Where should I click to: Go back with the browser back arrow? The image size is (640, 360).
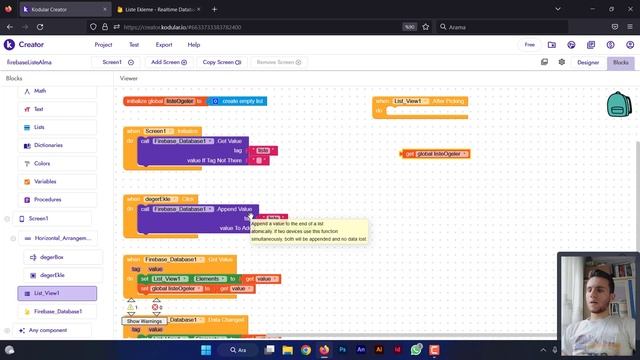10,27
